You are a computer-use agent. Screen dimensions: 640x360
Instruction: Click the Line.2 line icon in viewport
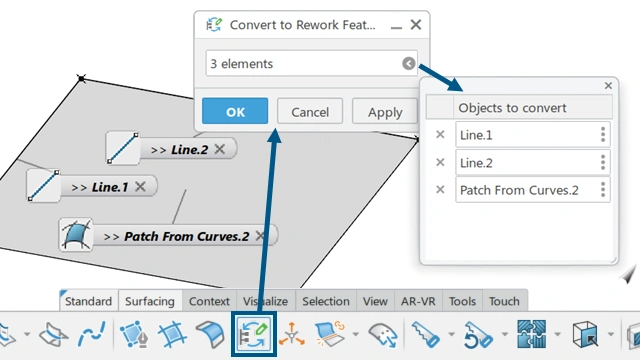122,148
